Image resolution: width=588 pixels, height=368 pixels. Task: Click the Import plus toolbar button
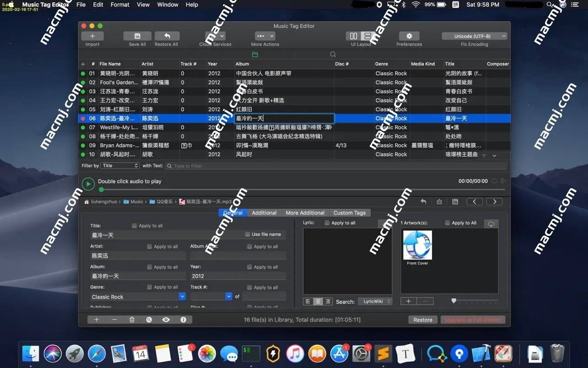(x=92, y=36)
